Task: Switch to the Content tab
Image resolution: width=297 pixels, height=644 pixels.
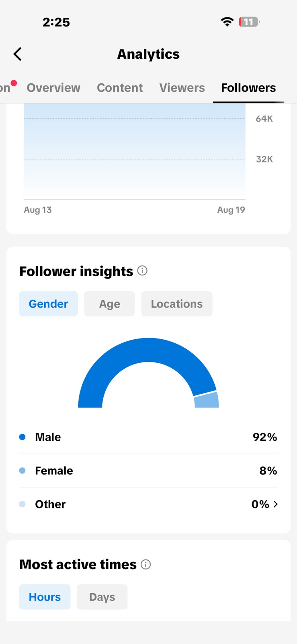Action: click(x=120, y=88)
